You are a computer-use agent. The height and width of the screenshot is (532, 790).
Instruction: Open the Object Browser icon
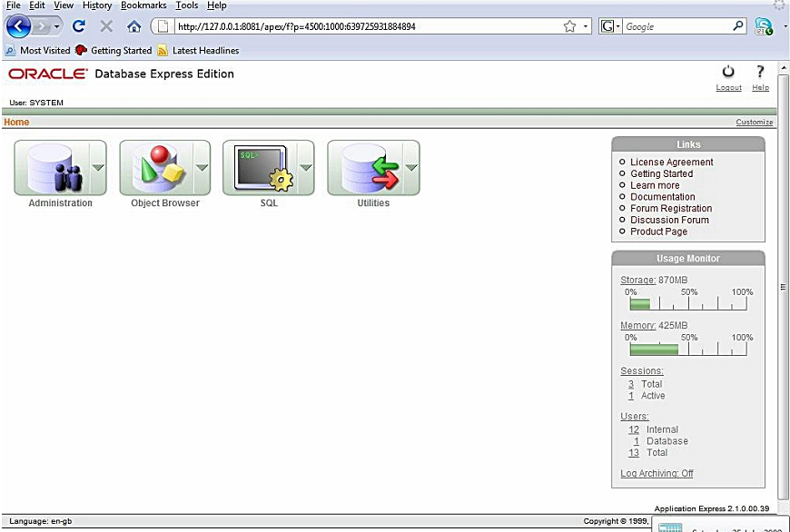tap(157, 168)
